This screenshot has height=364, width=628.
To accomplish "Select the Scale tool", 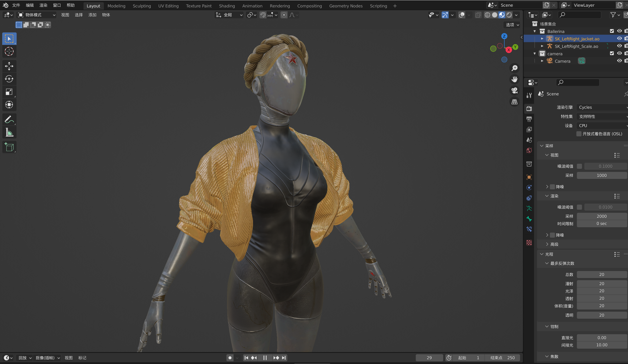I will (x=9, y=92).
